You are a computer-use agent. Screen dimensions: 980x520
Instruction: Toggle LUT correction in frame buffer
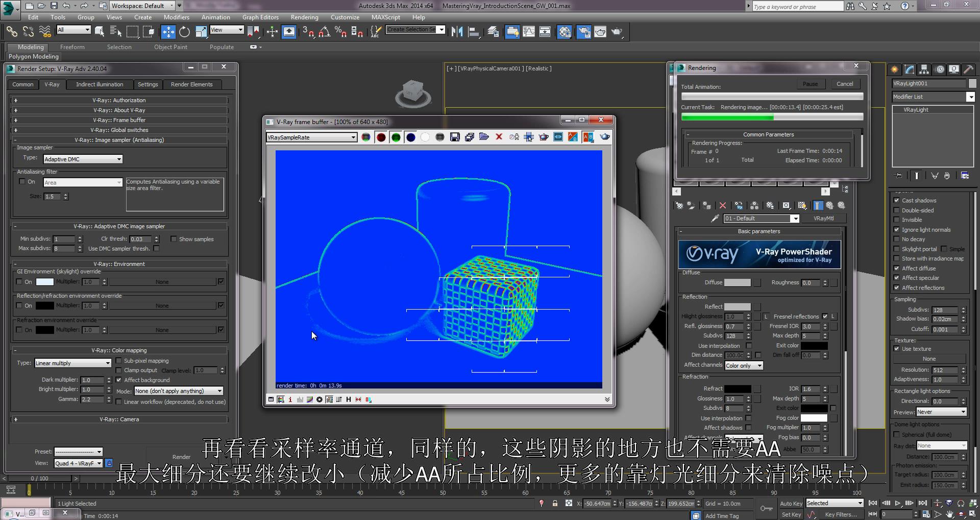point(339,399)
